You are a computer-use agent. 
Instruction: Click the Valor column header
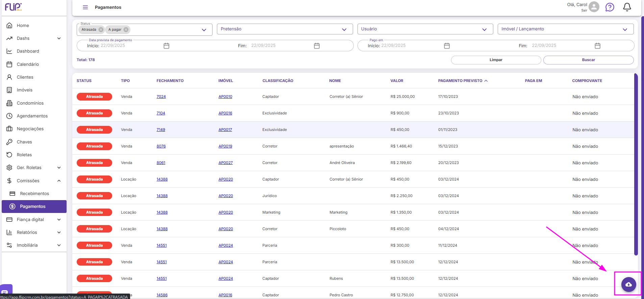pos(397,81)
